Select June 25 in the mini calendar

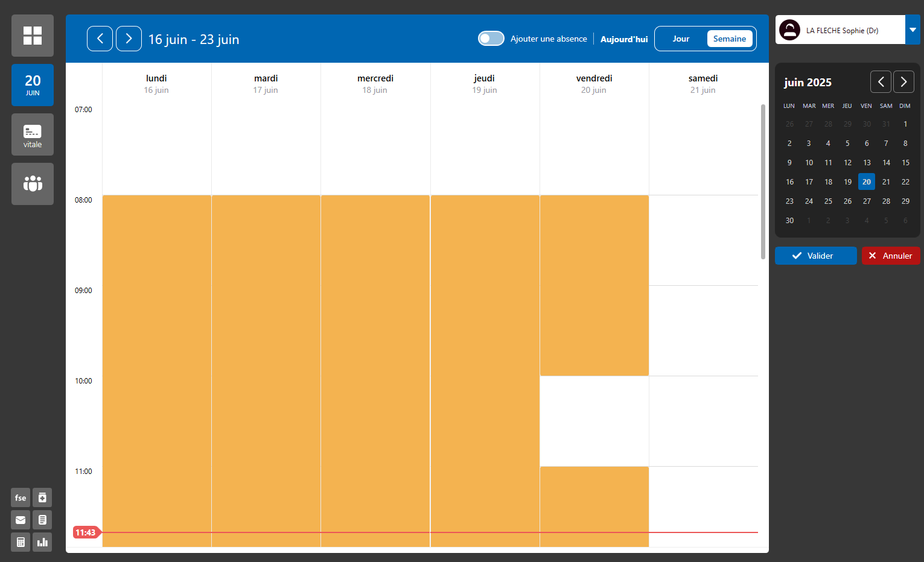coord(828,201)
